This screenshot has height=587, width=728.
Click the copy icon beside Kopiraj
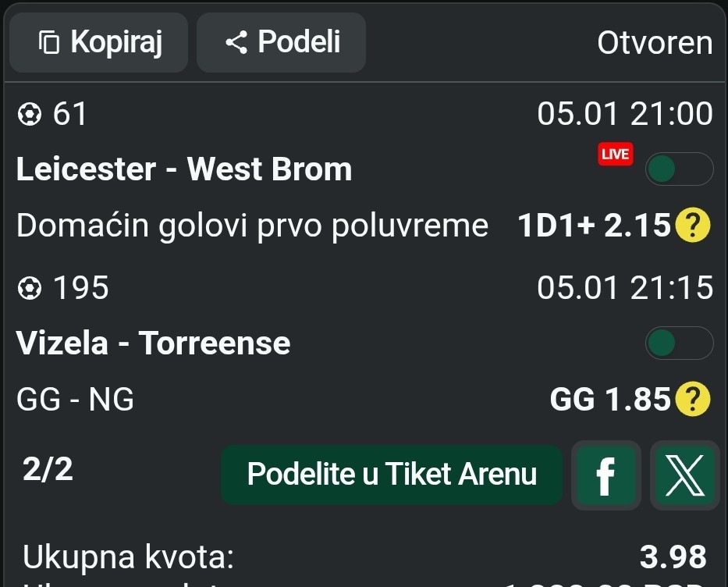pyautogui.click(x=49, y=42)
